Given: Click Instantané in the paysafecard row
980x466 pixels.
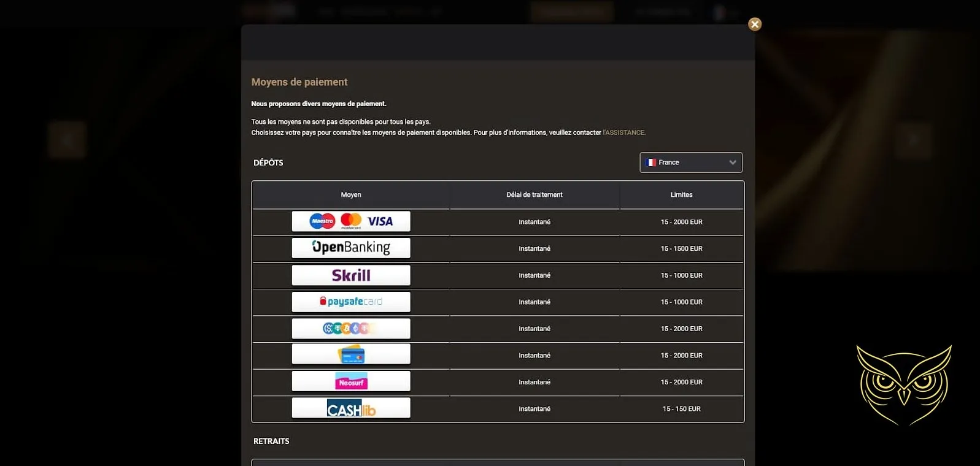Looking at the screenshot, I should click(x=534, y=302).
